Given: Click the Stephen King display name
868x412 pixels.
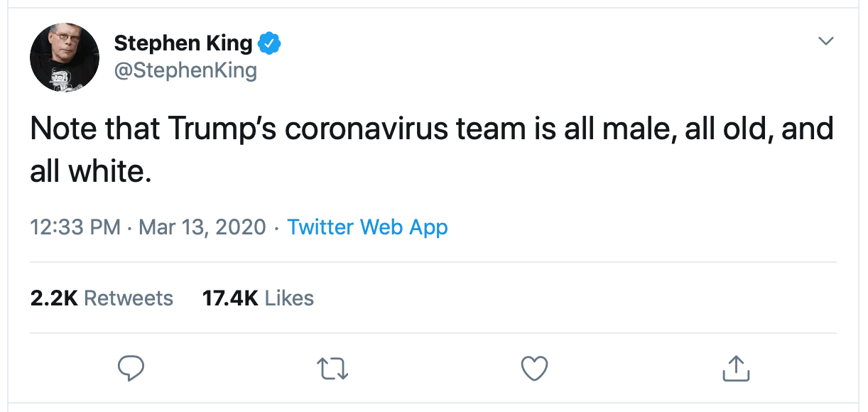Looking at the screenshot, I should [183, 44].
